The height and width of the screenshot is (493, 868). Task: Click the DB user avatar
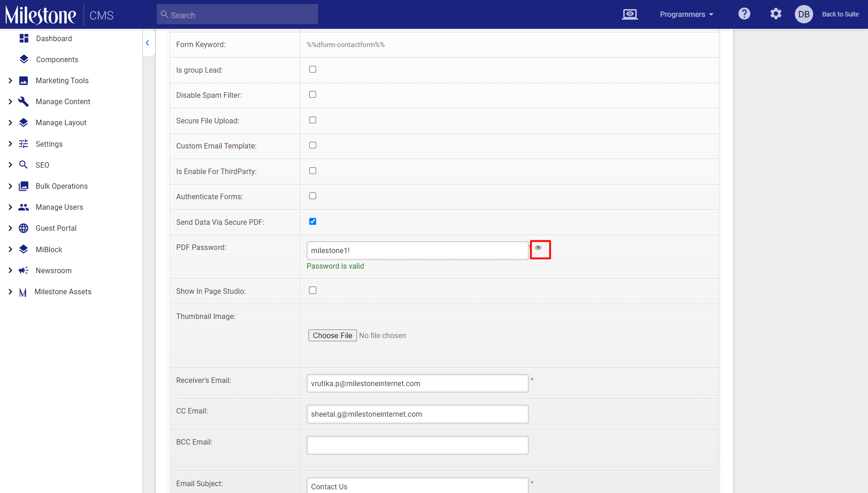[x=804, y=14]
